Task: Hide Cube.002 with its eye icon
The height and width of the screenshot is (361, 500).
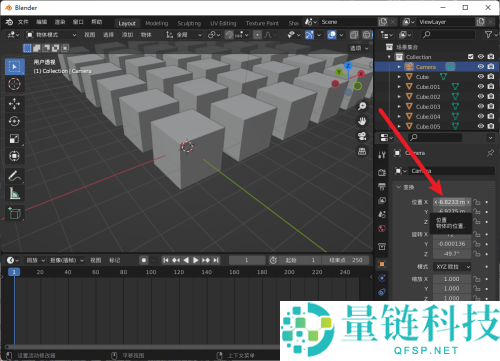Action: (481, 96)
